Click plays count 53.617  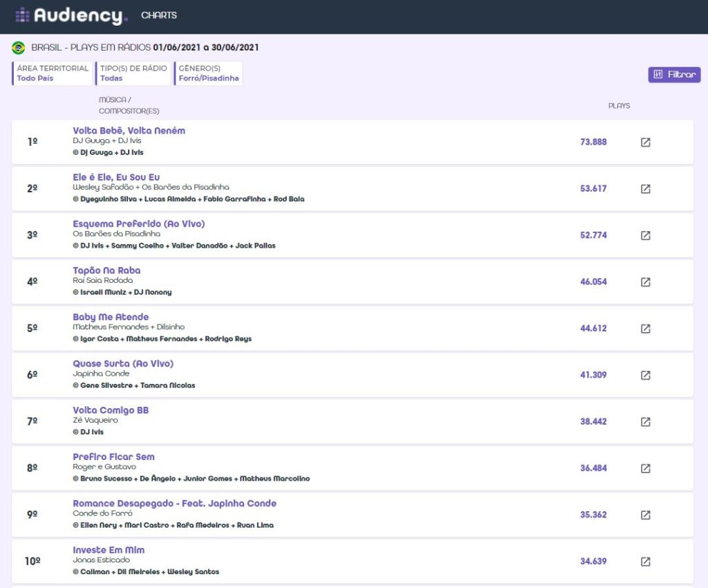tap(593, 188)
